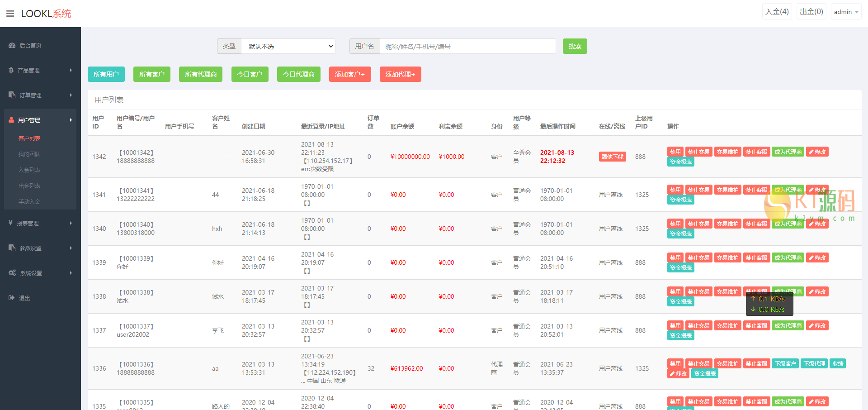Open 入金列表 in the sidebar
The image size is (868, 410).
click(x=29, y=170)
